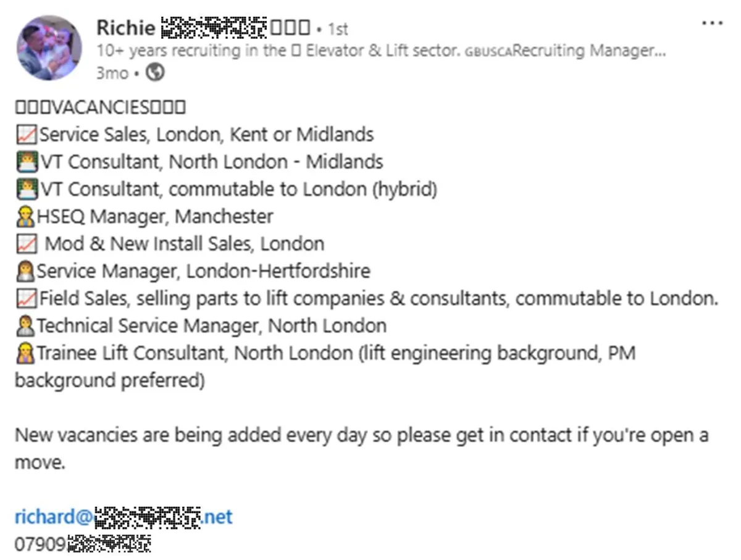Click the emoji beside VT Consultant Midlands
Viewport: 741px width, 560px height.
27,162
